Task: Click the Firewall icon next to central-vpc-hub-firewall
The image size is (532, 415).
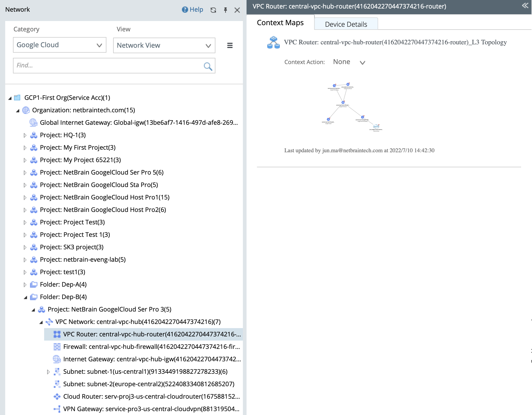Action: pos(57,347)
